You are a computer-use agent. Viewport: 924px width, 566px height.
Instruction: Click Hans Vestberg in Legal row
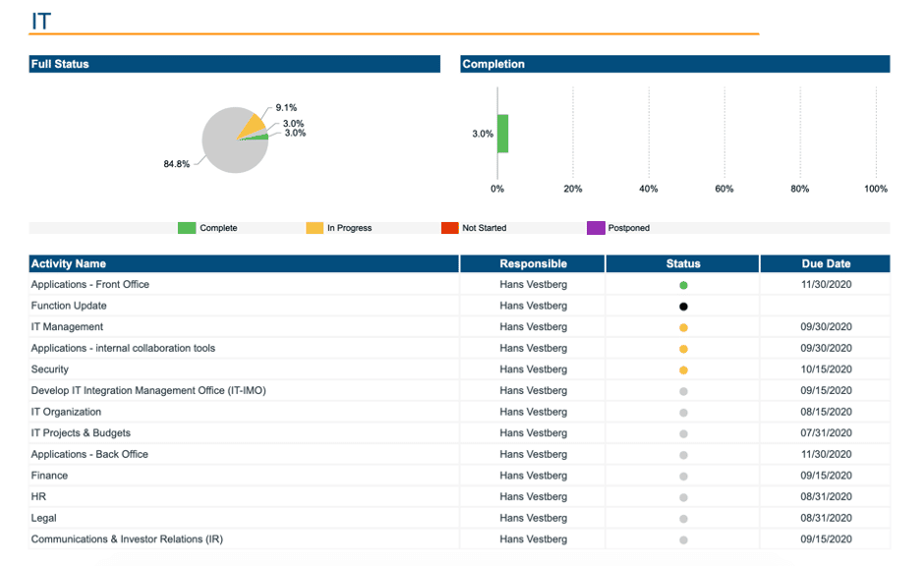point(534,517)
